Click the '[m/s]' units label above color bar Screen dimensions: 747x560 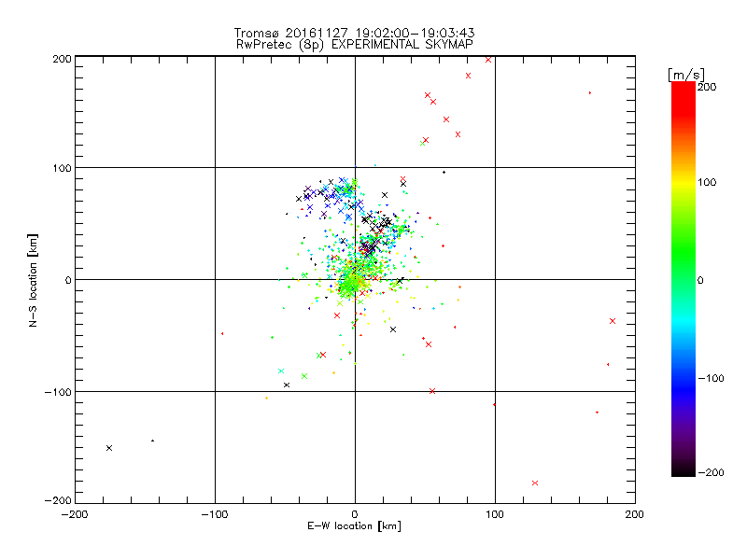(x=686, y=75)
